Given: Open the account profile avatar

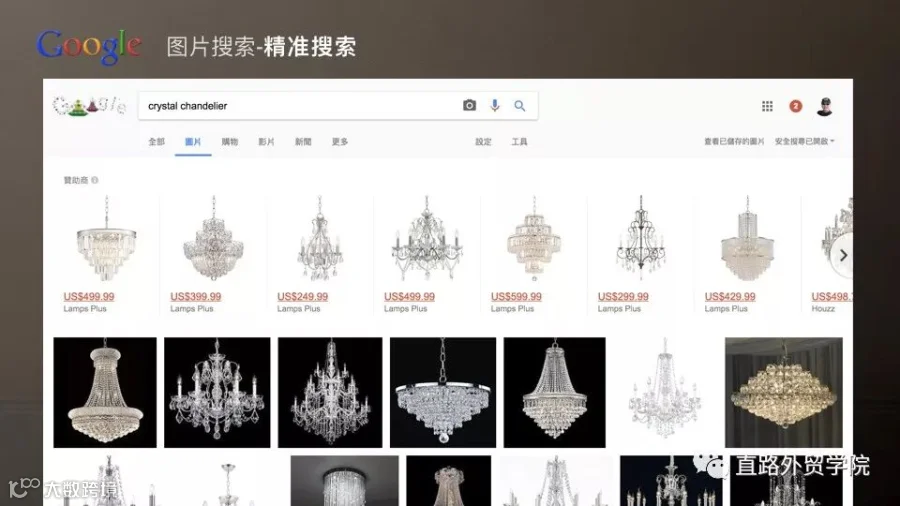Looking at the screenshot, I should click(x=825, y=106).
